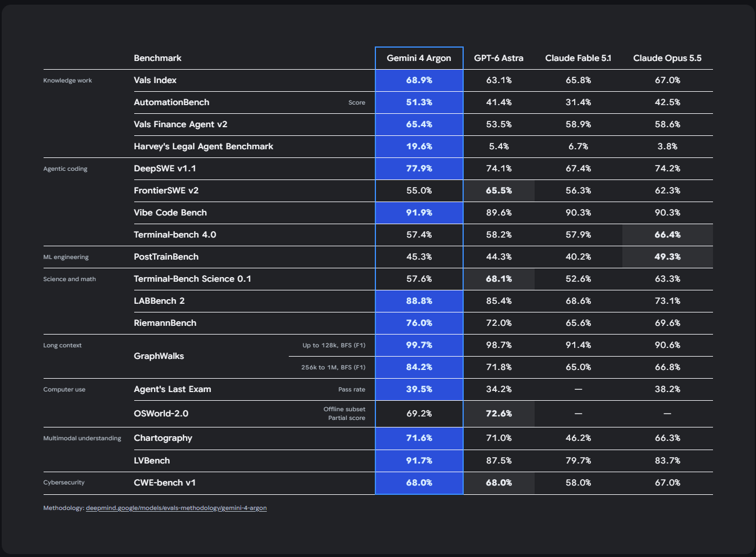
Task: Select the 49.3% PostTrainBench score
Action: (667, 257)
